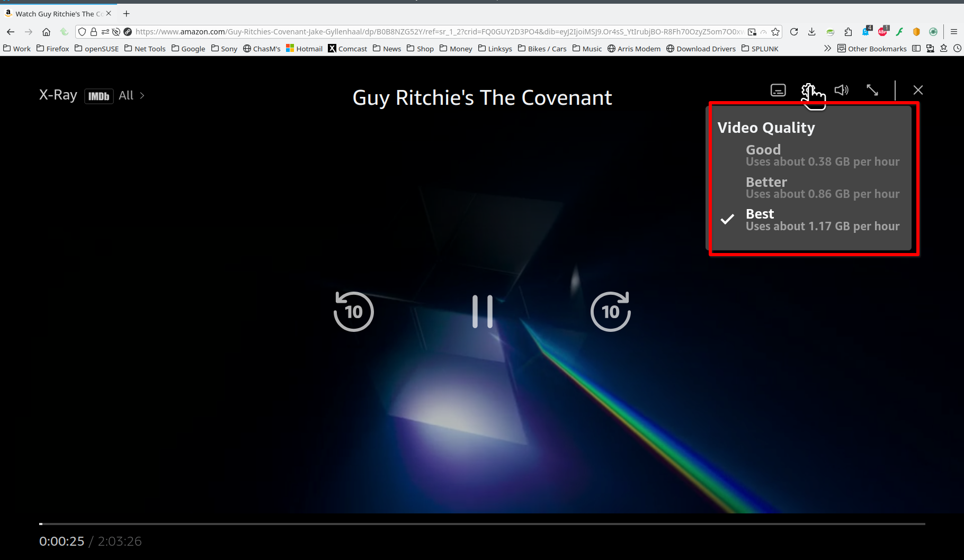This screenshot has width=964, height=560.
Task: Open the history clock icon
Action: (x=957, y=49)
